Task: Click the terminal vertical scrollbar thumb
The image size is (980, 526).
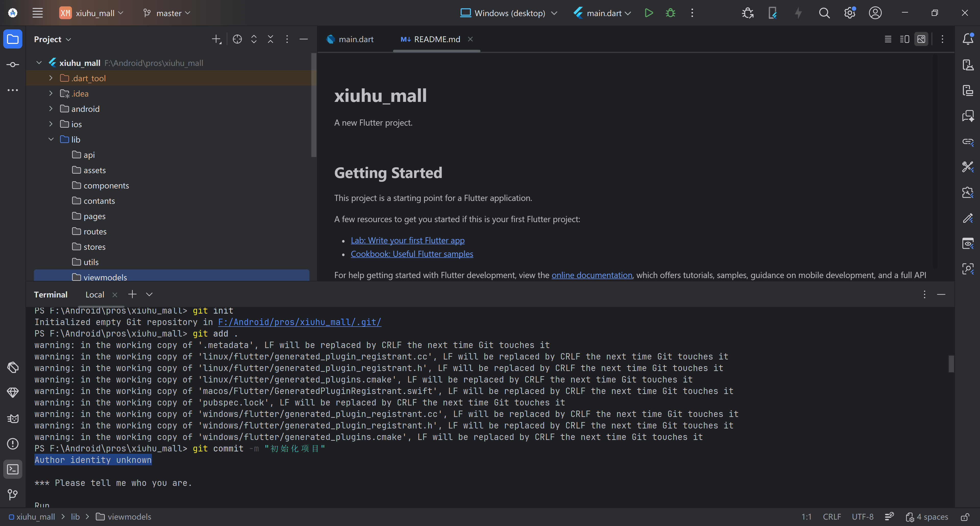Action: coord(951,364)
